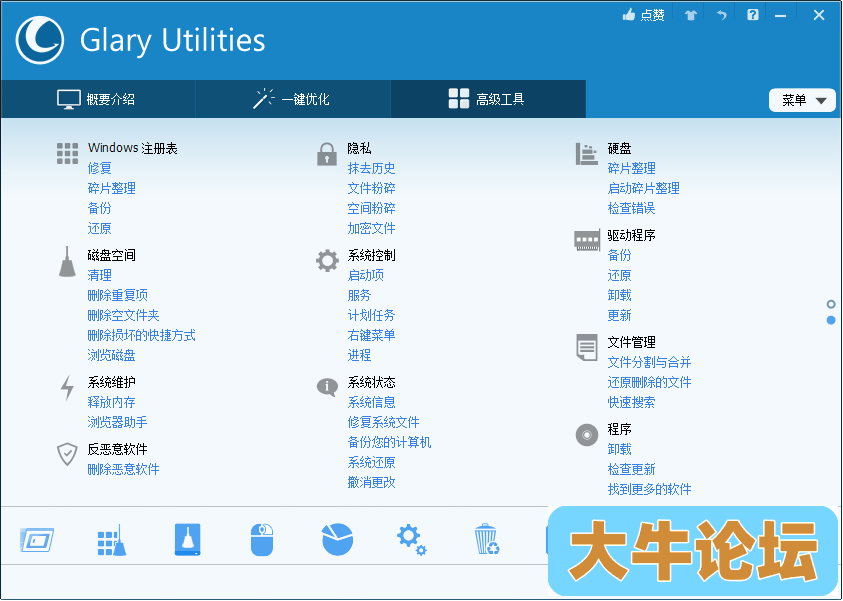
Task: Open the 服务 link
Action: [359, 295]
